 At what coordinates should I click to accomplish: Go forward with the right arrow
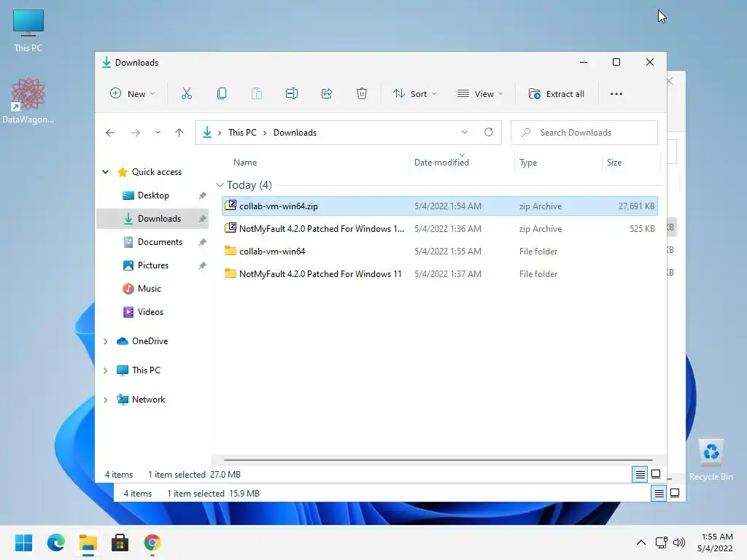point(136,133)
